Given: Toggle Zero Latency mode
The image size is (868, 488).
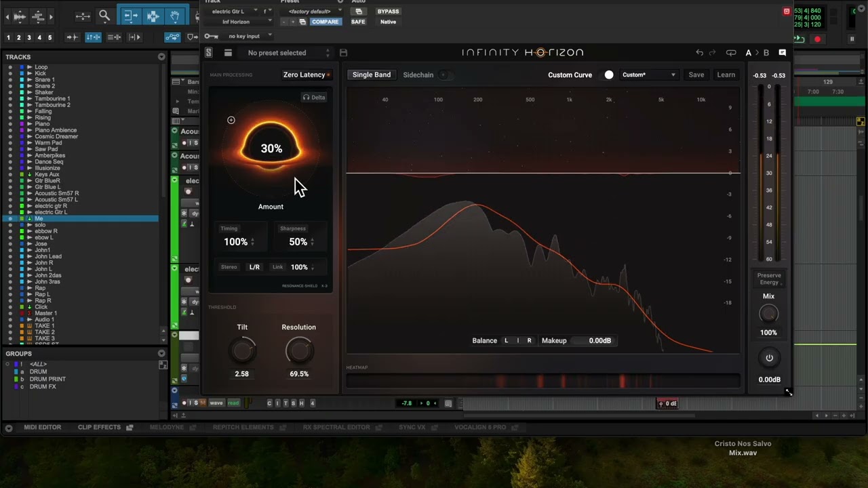Looking at the screenshot, I should pyautogui.click(x=307, y=75).
